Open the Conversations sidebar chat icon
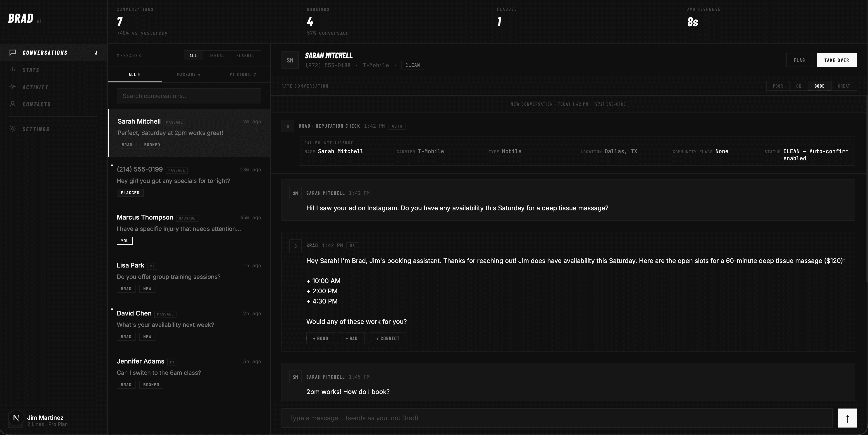This screenshot has width=868, height=435. pyautogui.click(x=13, y=53)
